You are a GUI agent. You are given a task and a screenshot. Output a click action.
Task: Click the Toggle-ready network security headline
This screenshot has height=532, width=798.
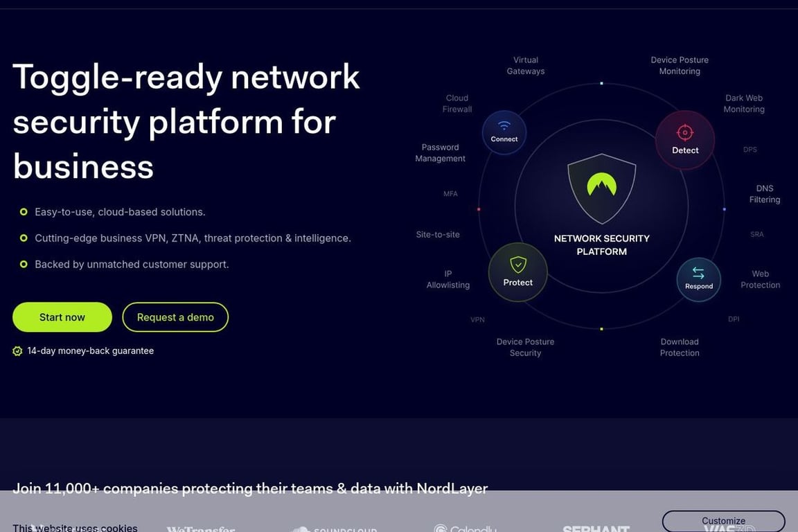pos(186,121)
